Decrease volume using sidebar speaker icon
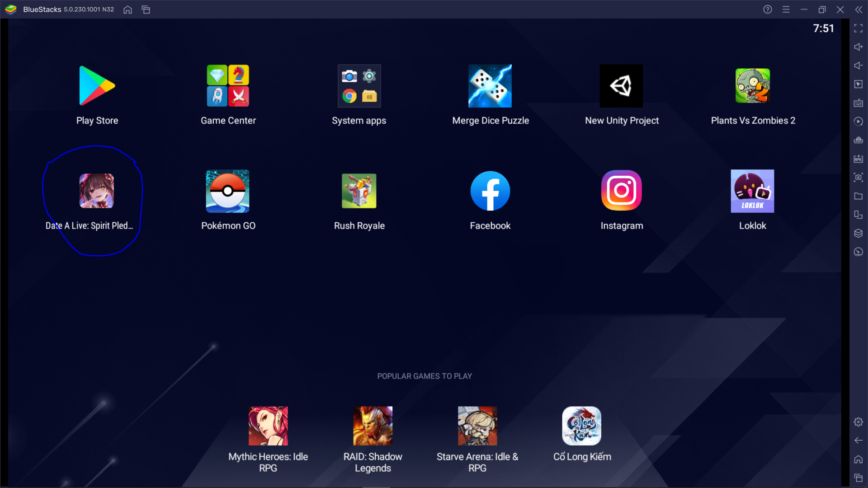Screen dimensions: 868x488 coord(859,66)
